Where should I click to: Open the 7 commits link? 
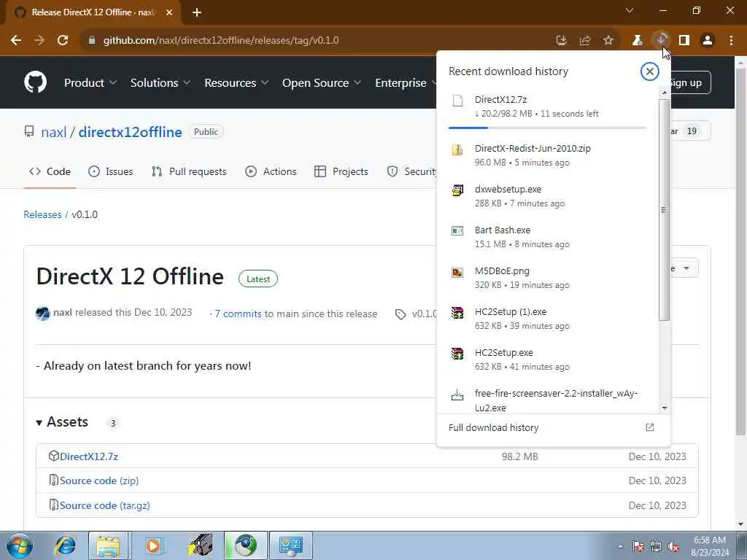point(238,314)
